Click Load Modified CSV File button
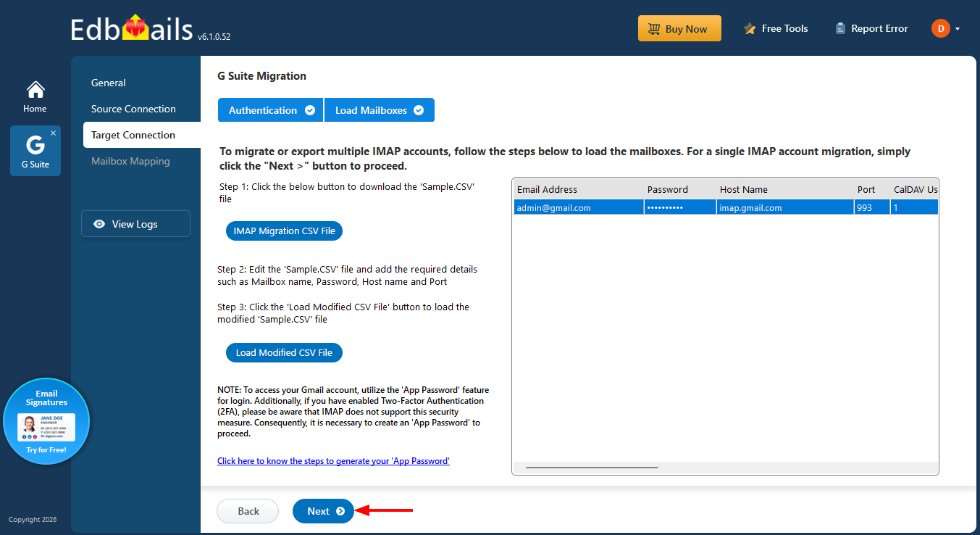This screenshot has height=535, width=980. [x=284, y=353]
